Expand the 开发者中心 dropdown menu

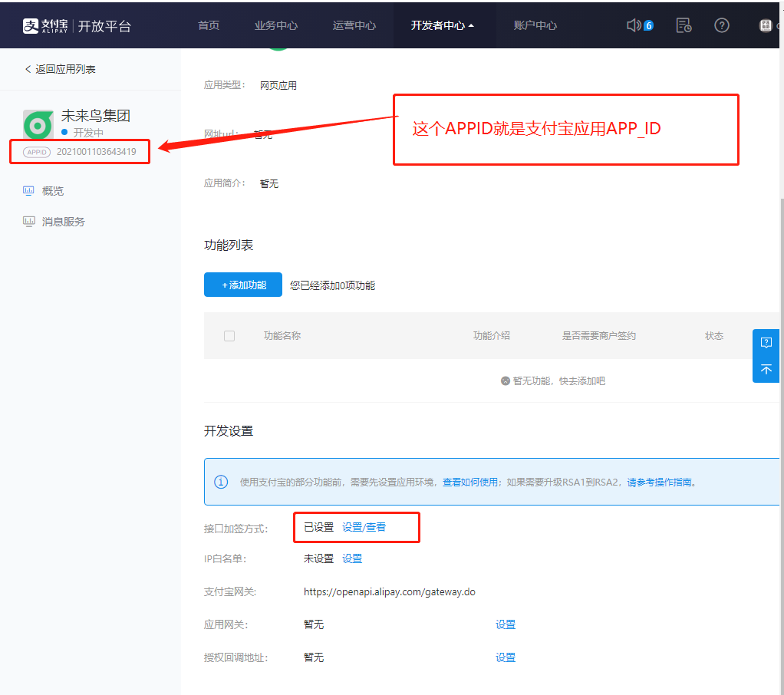coord(442,25)
